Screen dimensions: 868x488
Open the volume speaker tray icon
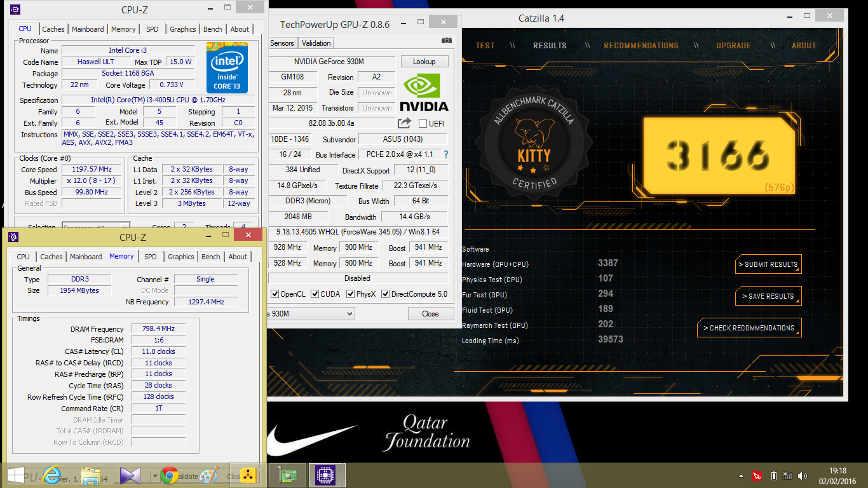(803, 475)
